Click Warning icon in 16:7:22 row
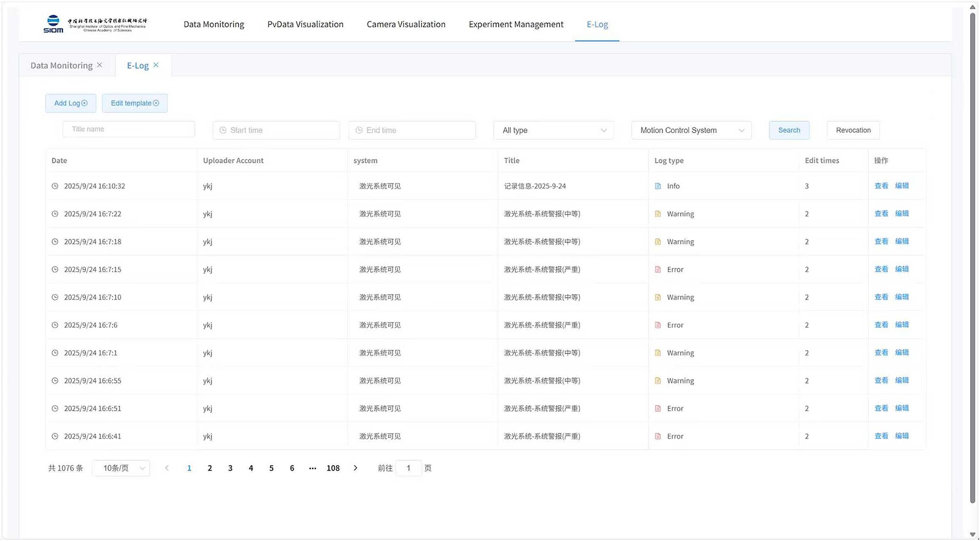Screen dimensions: 980x541 [x=658, y=214]
